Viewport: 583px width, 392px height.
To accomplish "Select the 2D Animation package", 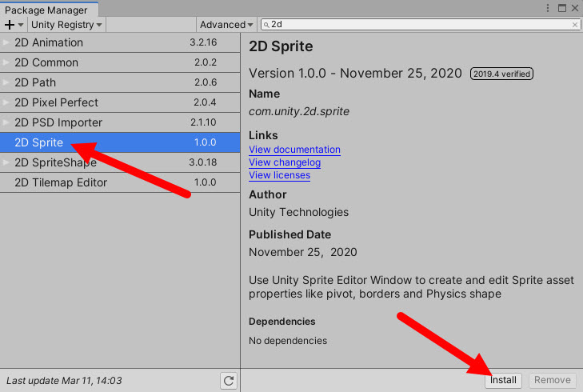I will click(120, 42).
